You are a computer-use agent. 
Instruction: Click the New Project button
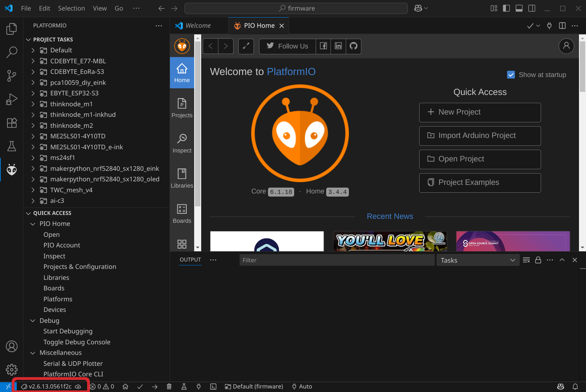480,112
